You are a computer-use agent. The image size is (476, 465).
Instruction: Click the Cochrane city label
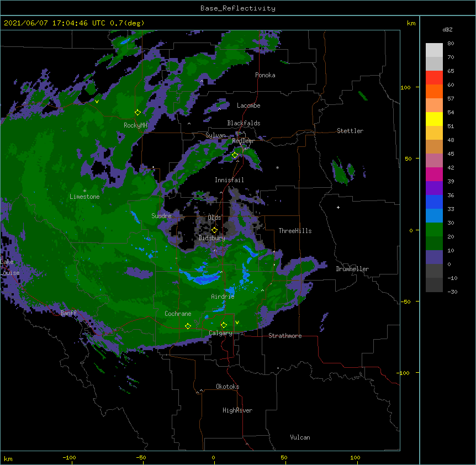coord(178,314)
